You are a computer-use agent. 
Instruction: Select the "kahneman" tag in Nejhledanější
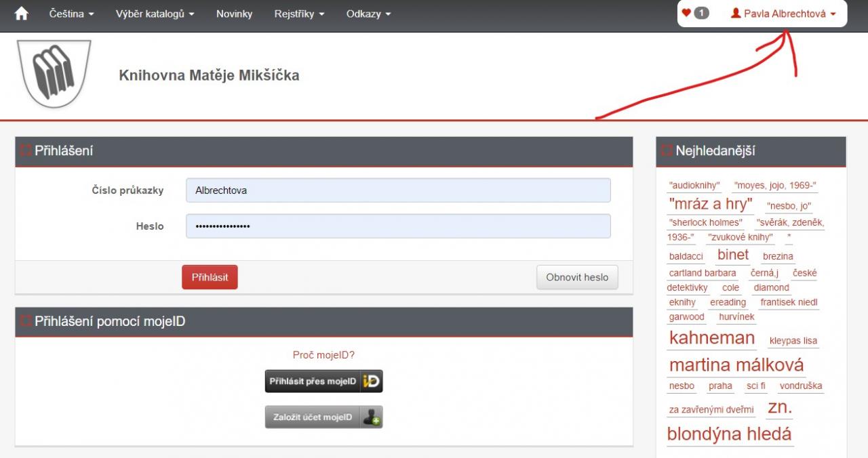click(711, 338)
